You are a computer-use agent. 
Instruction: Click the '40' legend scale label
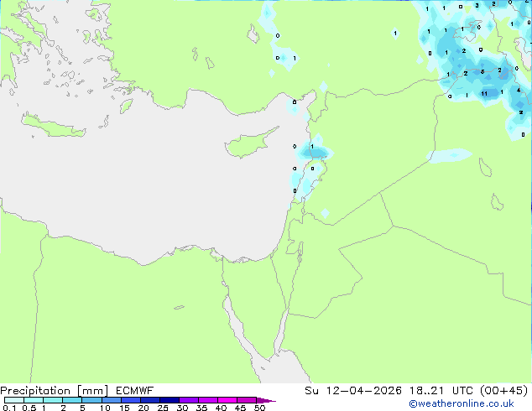point(221,408)
